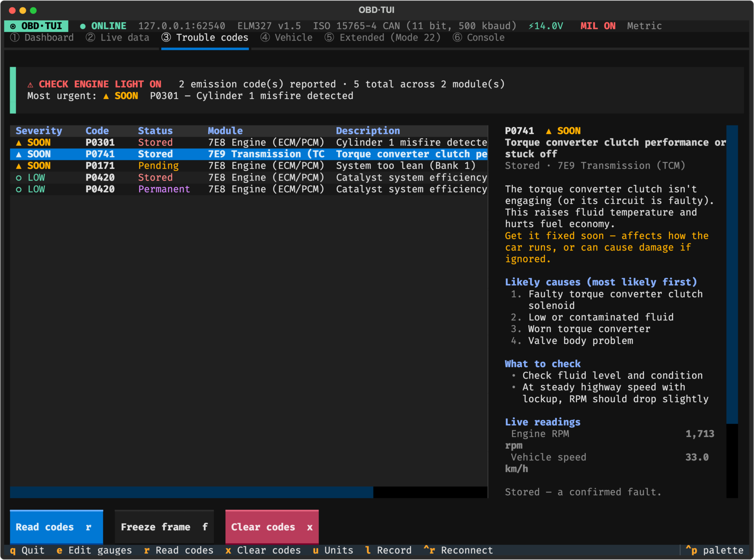Select the P0741 torque converter row

(x=249, y=154)
